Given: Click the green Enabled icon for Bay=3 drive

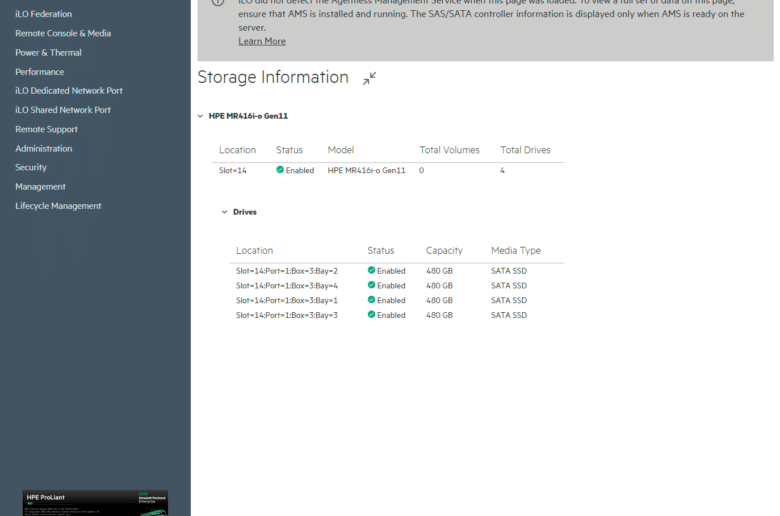Looking at the screenshot, I should [371, 314].
